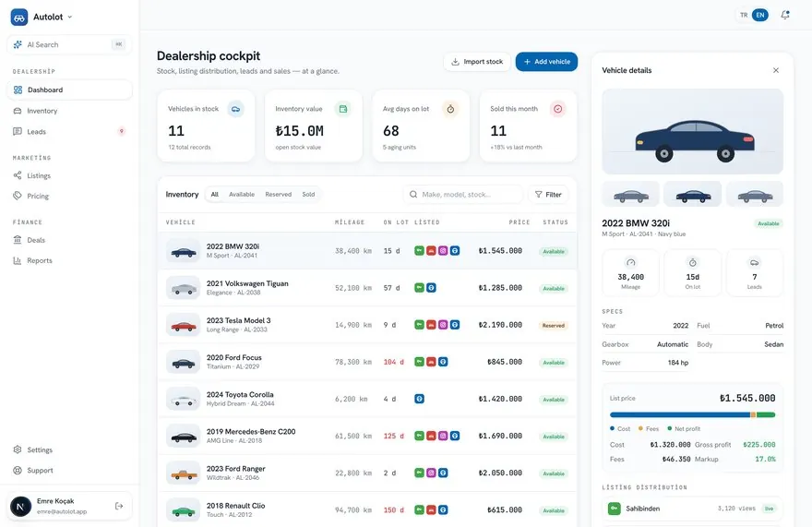Viewport: 812px width, 527px height.
Task: Switch language to TR
Action: 744,15
